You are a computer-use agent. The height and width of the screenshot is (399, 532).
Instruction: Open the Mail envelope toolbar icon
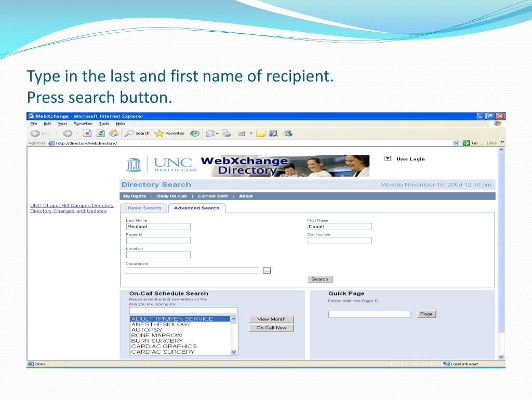(210, 134)
